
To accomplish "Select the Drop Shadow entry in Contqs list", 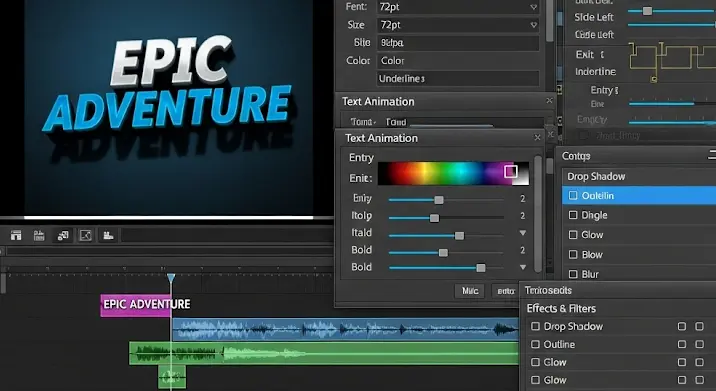I will click(x=639, y=176).
